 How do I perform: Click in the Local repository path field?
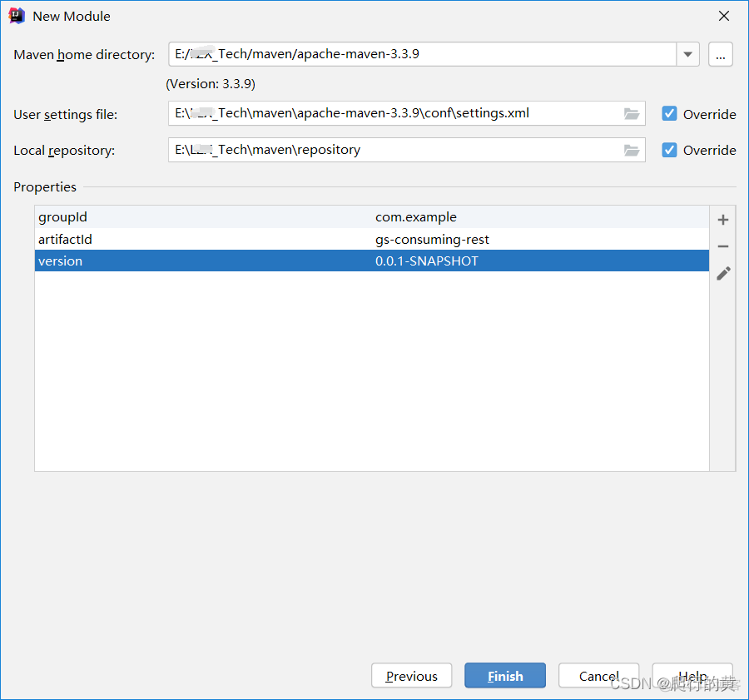point(391,150)
